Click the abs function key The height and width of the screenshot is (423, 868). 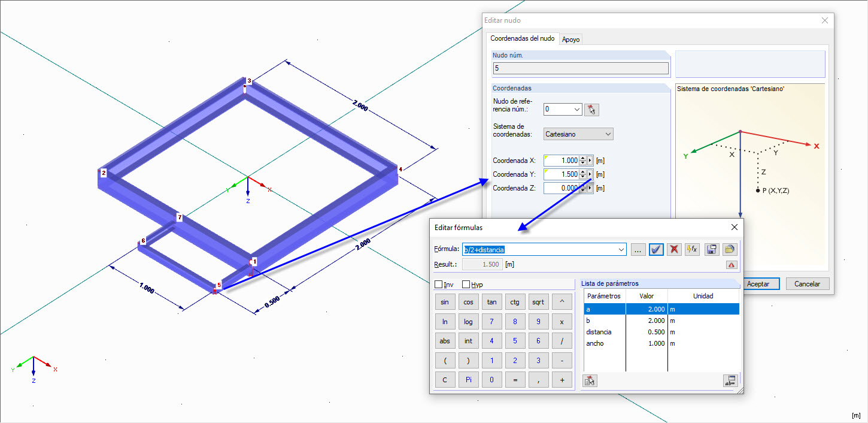445,341
